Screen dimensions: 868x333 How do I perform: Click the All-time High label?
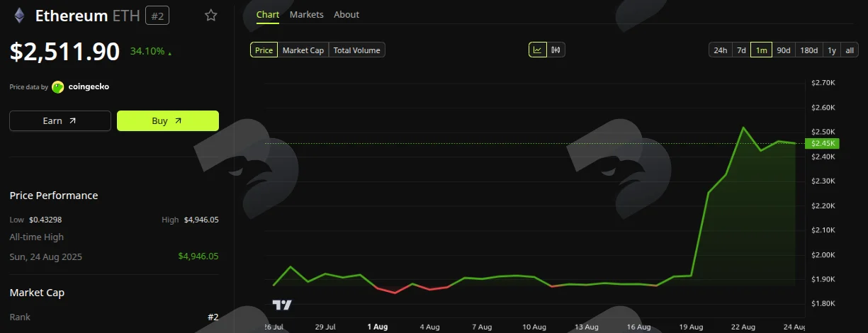tap(37, 237)
